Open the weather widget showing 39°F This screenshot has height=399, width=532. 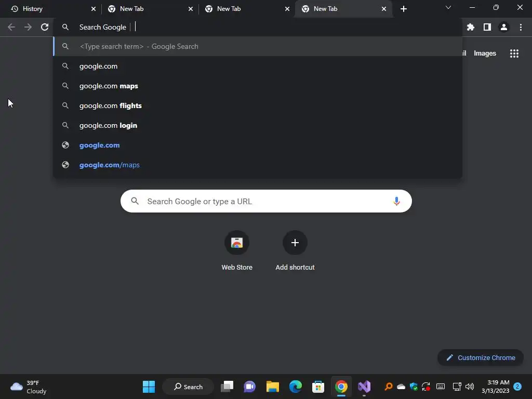(x=29, y=387)
